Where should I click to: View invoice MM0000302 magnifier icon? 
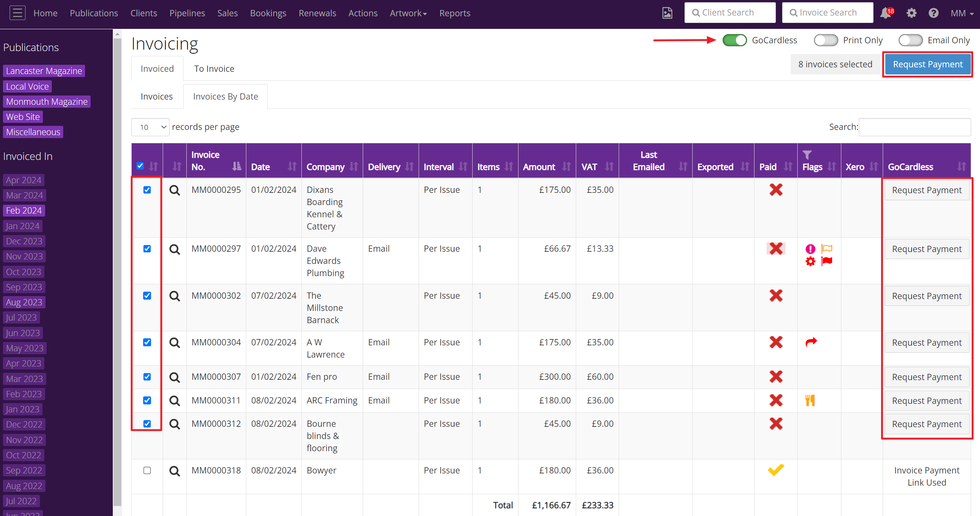[x=175, y=296]
